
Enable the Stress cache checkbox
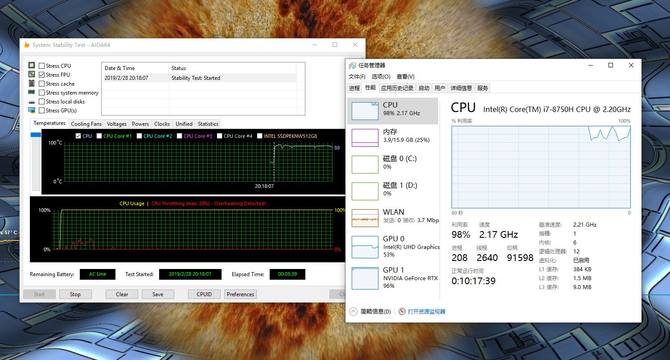41,84
